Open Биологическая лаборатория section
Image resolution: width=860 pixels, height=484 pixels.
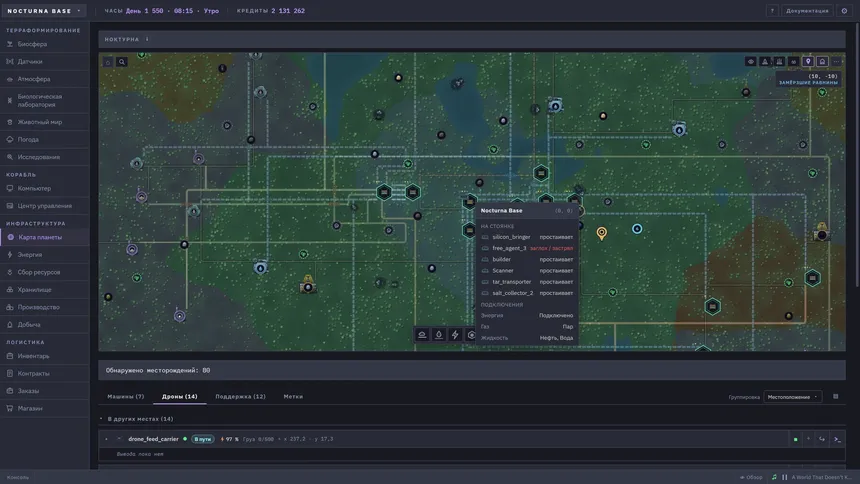[x=44, y=100]
